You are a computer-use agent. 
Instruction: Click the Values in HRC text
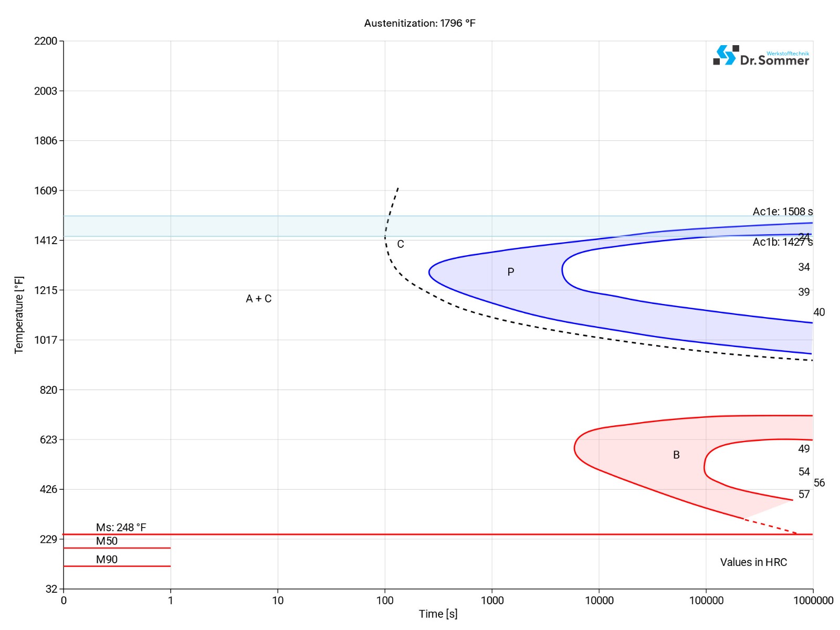[x=753, y=562]
